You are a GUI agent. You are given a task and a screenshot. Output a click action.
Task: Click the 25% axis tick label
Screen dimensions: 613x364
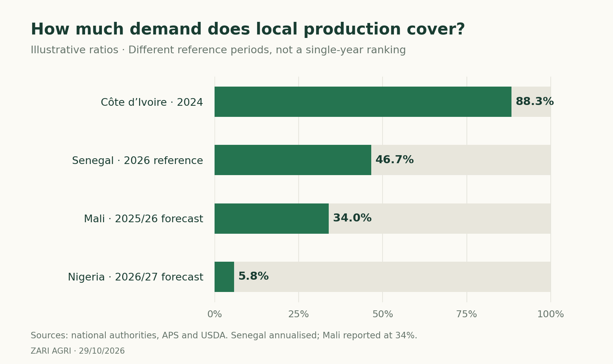pyautogui.click(x=298, y=314)
